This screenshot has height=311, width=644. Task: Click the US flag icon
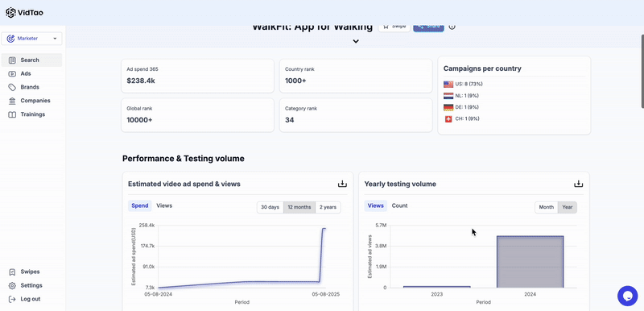(x=448, y=85)
